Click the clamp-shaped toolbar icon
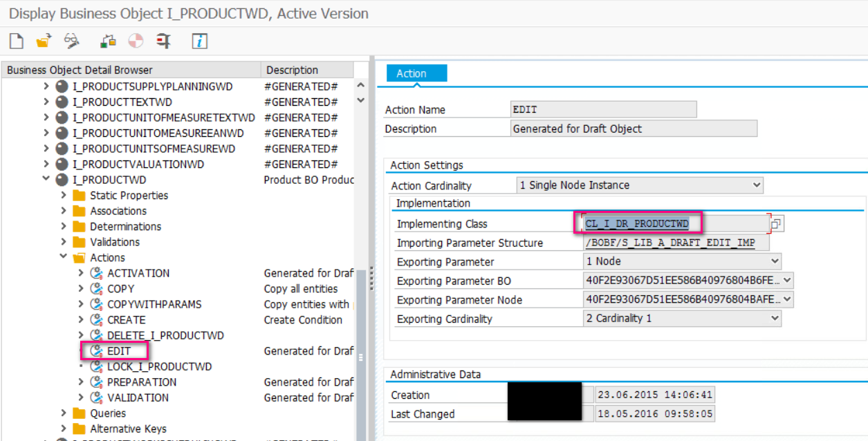The width and height of the screenshot is (868, 441). click(164, 41)
